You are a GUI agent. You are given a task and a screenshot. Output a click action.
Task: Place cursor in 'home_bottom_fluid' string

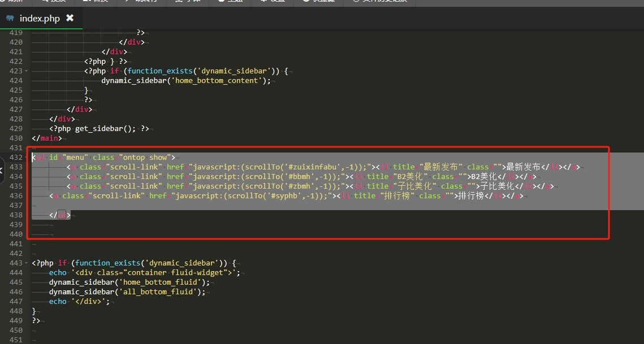point(161,282)
